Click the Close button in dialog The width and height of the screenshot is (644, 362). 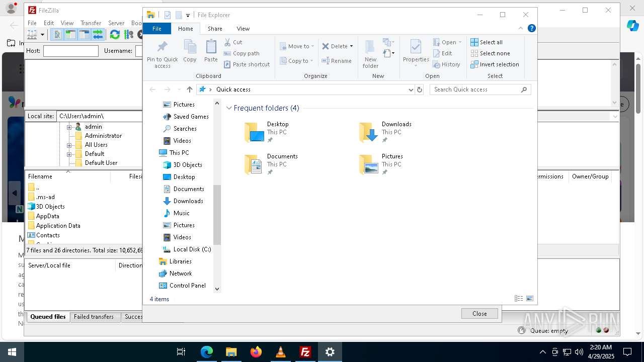click(x=479, y=313)
